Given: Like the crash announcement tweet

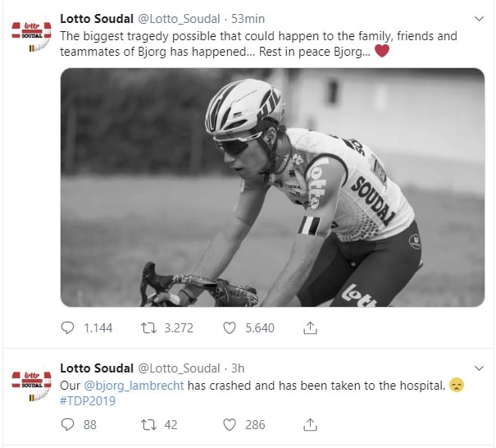Looking at the screenshot, I should [230, 424].
